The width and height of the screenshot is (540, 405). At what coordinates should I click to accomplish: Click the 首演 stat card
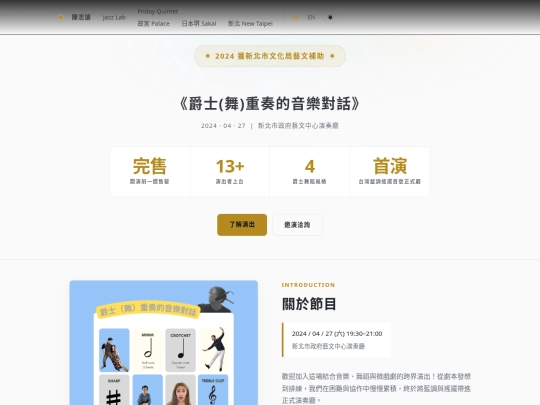click(x=390, y=172)
